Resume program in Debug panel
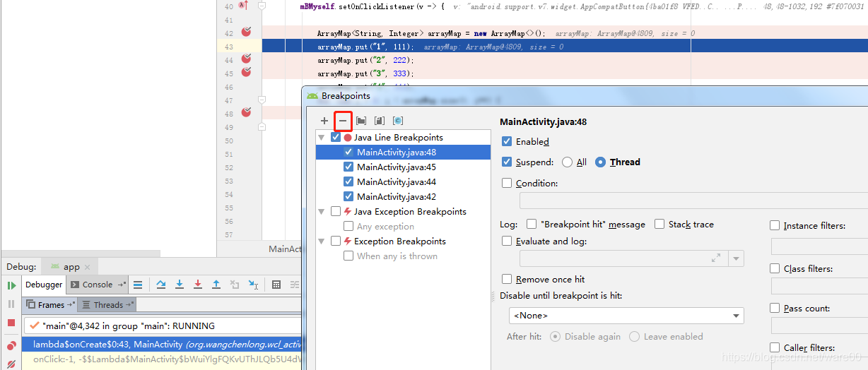 point(11,285)
